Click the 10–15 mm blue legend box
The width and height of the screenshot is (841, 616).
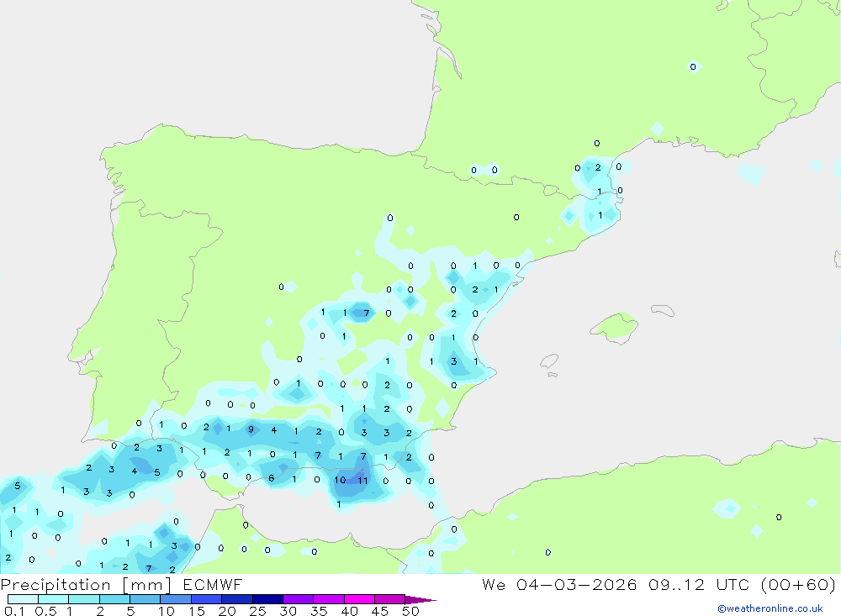176,599
